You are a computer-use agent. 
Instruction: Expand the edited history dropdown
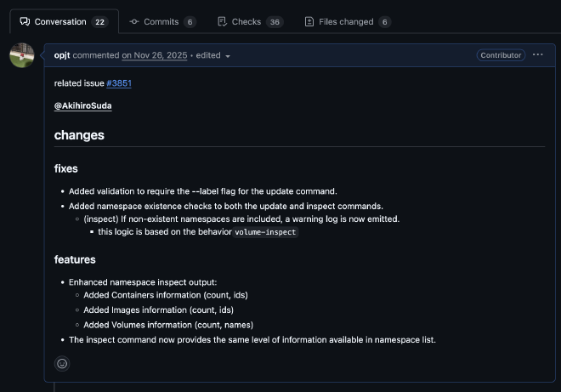coord(213,55)
